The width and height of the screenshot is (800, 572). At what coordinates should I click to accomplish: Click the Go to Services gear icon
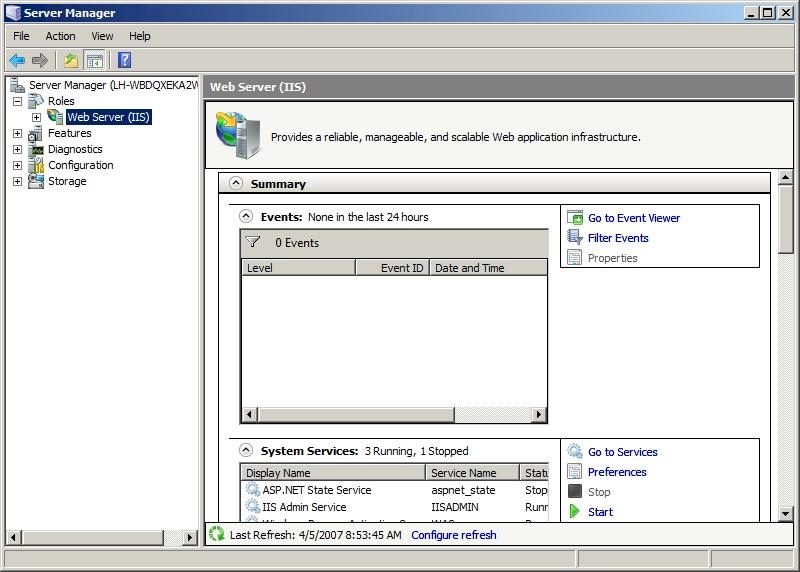click(x=575, y=452)
